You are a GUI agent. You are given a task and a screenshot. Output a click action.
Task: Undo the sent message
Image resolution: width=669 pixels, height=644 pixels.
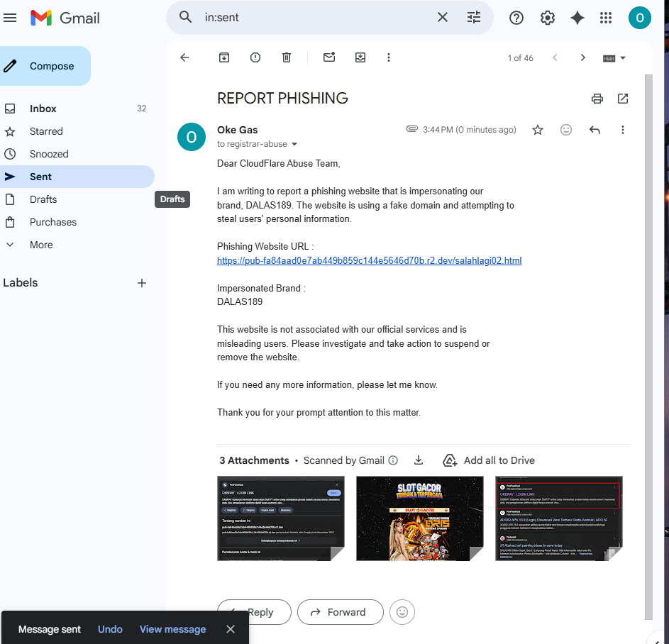point(110,629)
